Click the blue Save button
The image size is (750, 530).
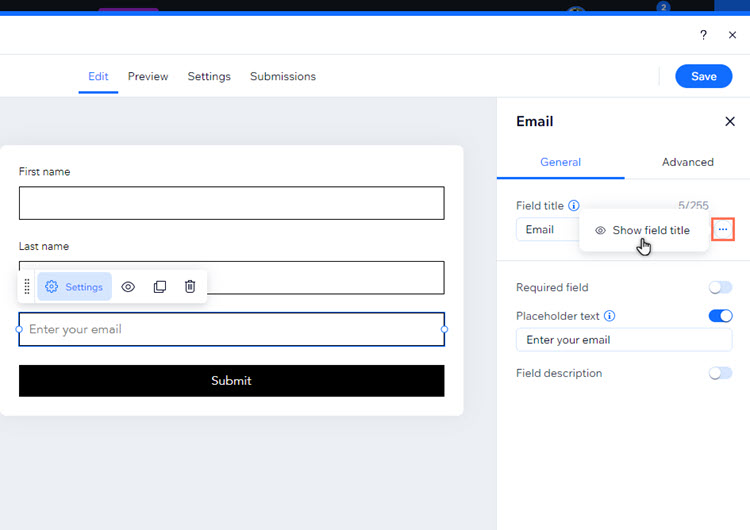[x=703, y=76]
